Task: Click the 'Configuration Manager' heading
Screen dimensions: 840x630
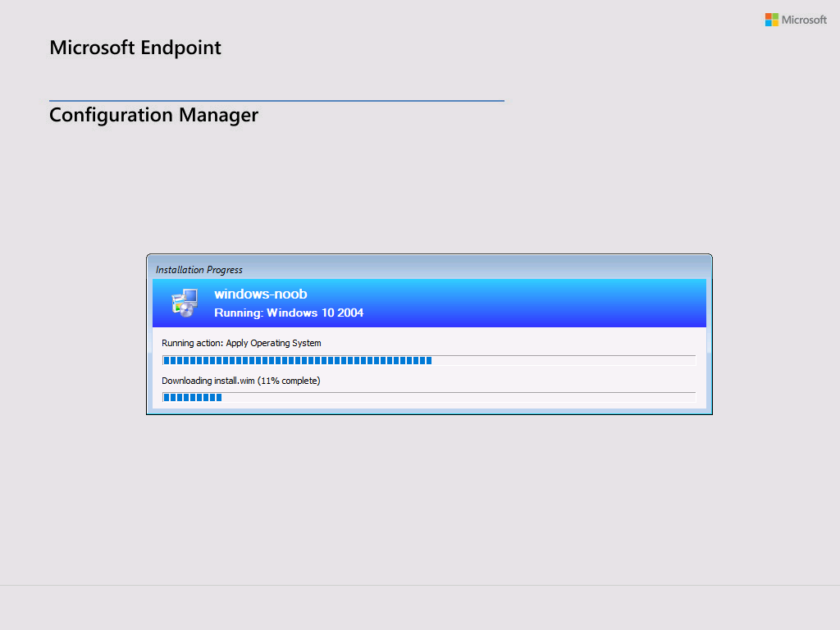Action: 153,115
